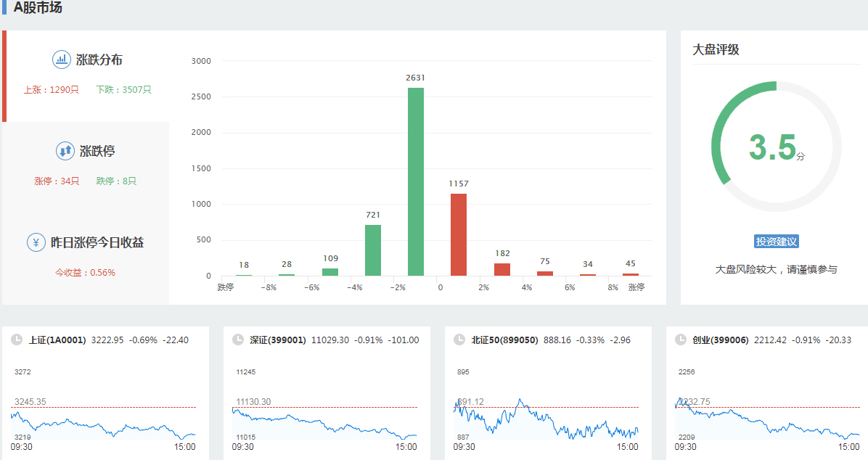
Task: Open the 上证(1A0001) index link
Action: pyautogui.click(x=57, y=340)
